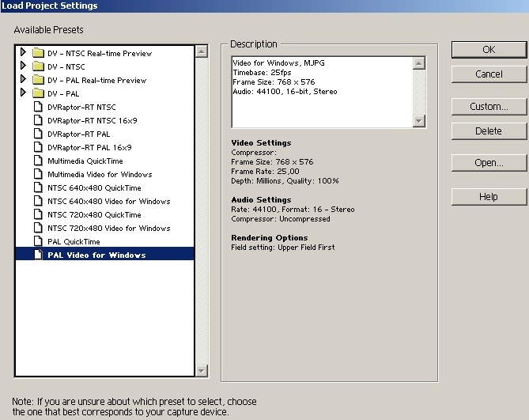Screen dimensions: 529x420
Task: Click the DVRaptor-RT PAL preset file icon
Action: (39, 134)
